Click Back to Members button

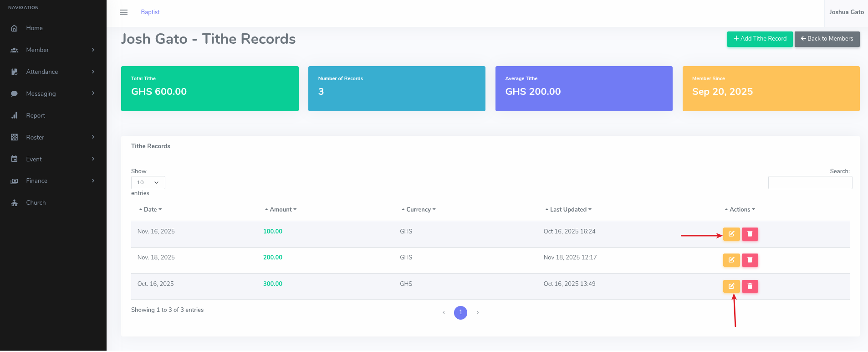click(827, 39)
